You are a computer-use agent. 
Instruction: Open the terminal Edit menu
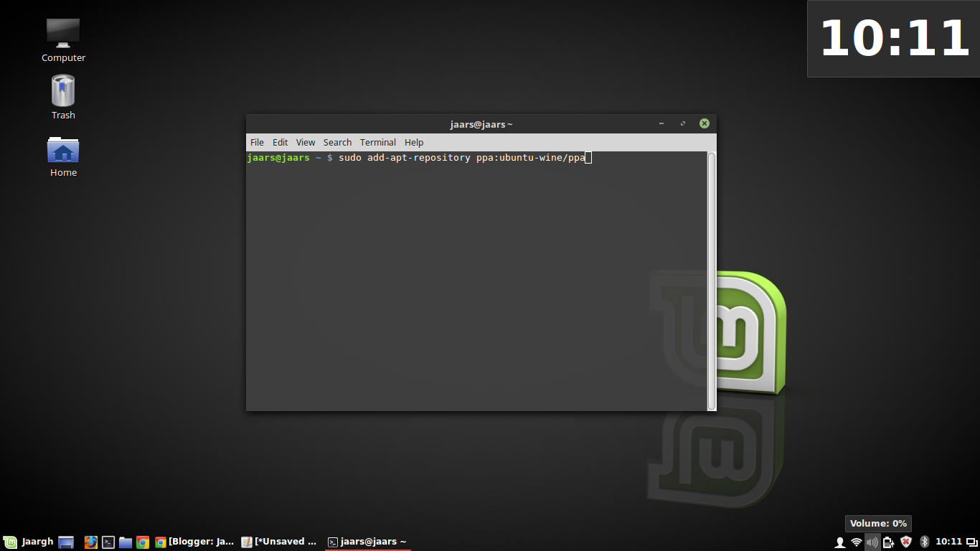(280, 142)
